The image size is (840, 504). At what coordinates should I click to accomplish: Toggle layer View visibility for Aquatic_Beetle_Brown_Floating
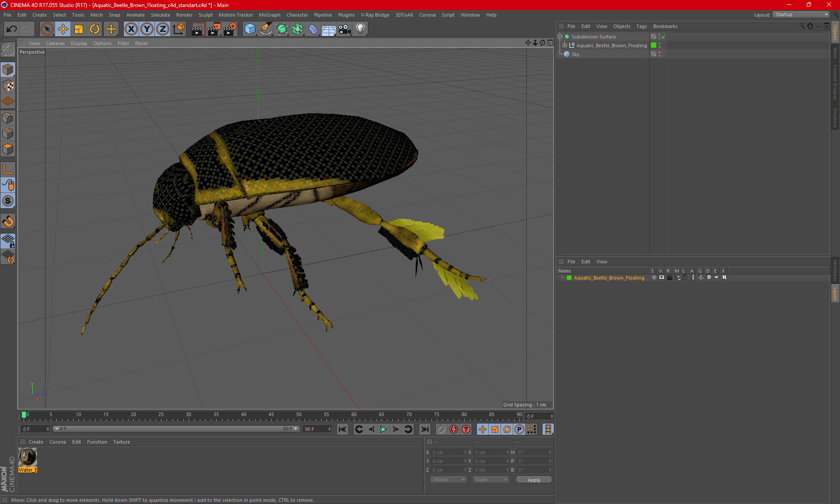click(661, 277)
